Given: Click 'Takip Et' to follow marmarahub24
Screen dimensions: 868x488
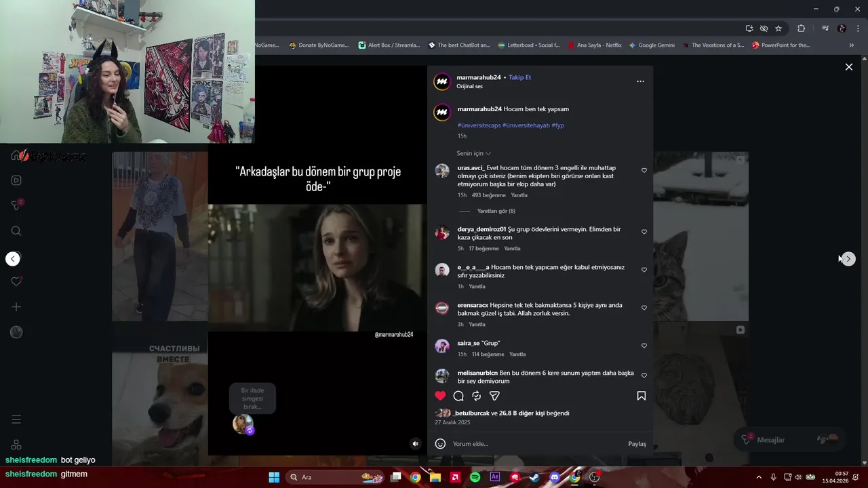Looking at the screenshot, I should [x=520, y=78].
